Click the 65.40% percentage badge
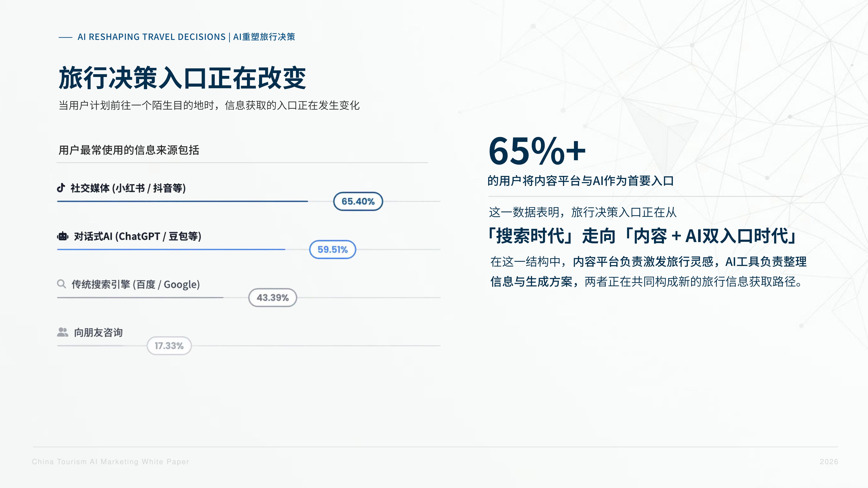 [358, 201]
